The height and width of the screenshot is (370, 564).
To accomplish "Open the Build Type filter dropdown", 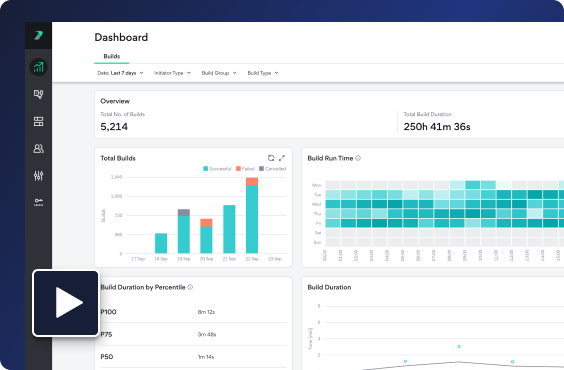I will [263, 73].
